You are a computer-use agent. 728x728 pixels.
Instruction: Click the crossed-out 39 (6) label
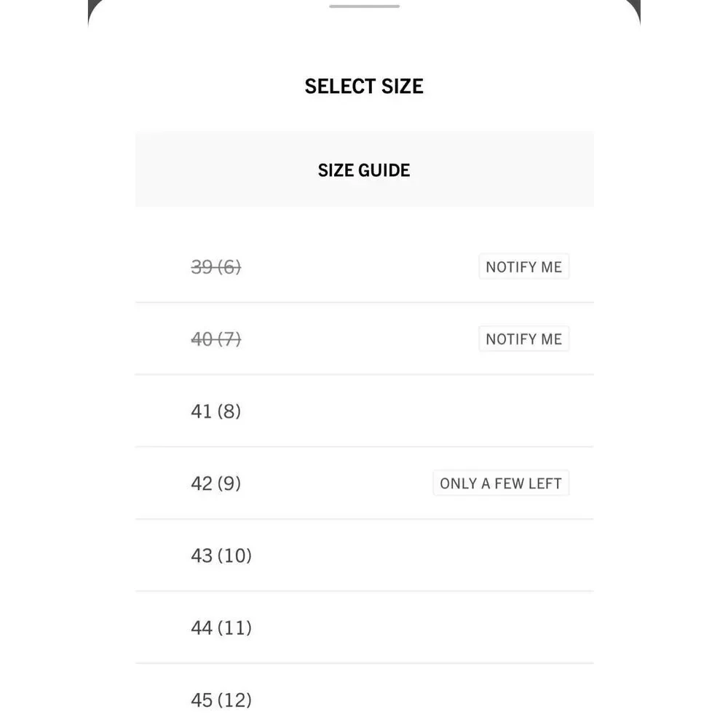pos(216,267)
